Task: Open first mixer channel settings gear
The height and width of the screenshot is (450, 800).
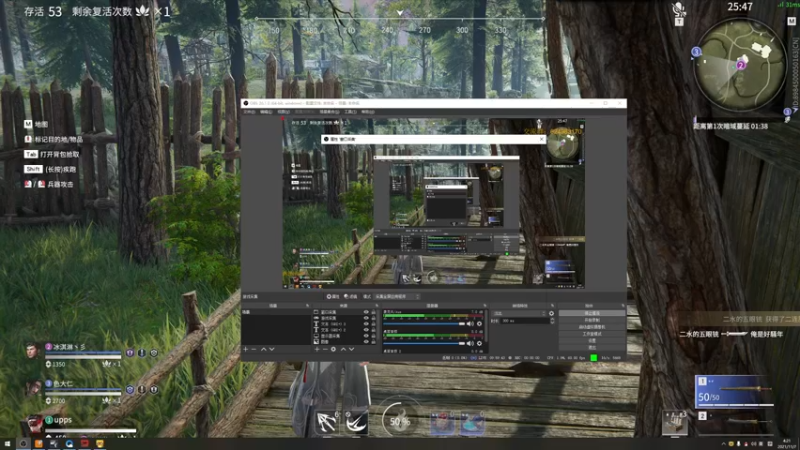Action: click(479, 323)
